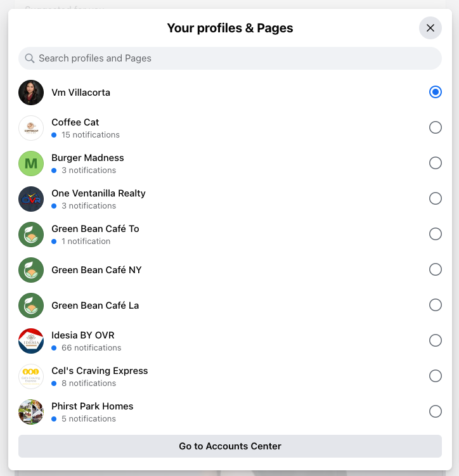This screenshot has height=476, width=459.
Task: Close the profiles & Pages dialog
Action: pyautogui.click(x=430, y=28)
